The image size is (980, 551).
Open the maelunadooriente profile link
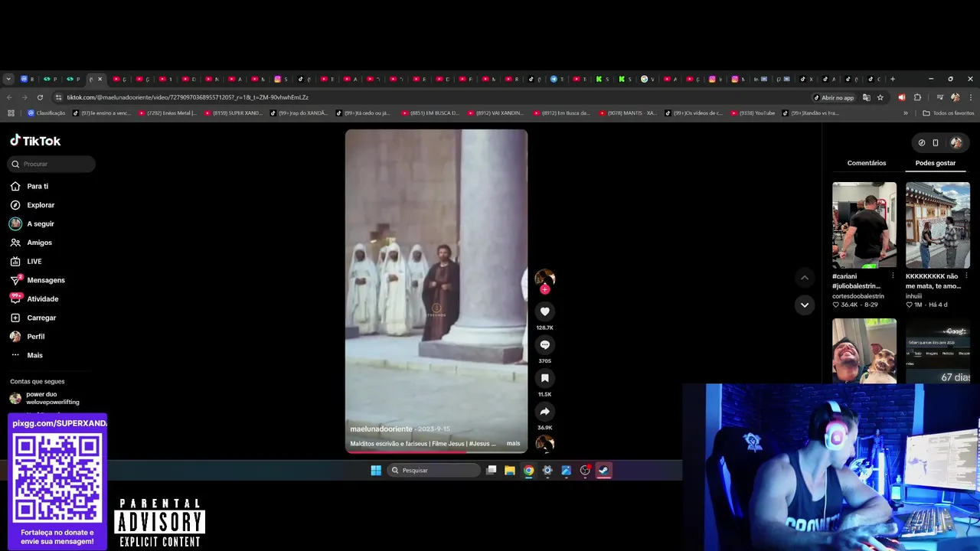point(381,429)
